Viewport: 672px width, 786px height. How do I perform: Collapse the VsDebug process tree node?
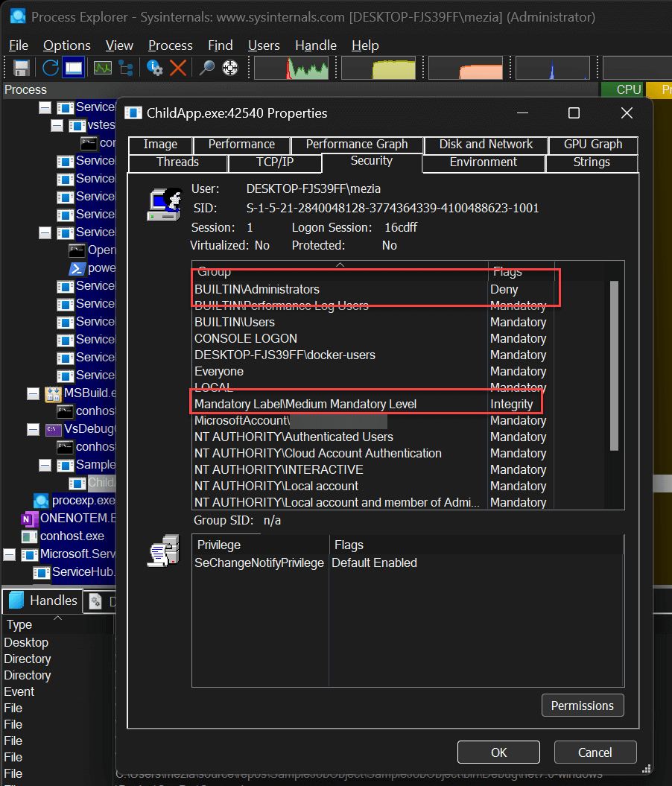[x=33, y=429]
